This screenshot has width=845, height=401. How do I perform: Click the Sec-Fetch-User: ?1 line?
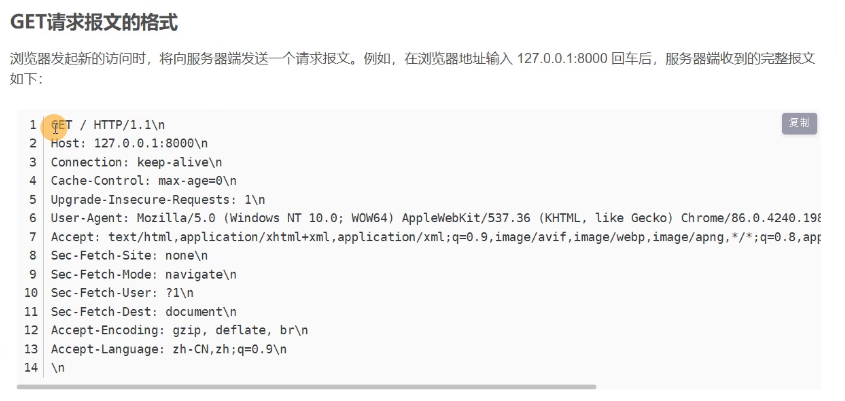point(122,293)
